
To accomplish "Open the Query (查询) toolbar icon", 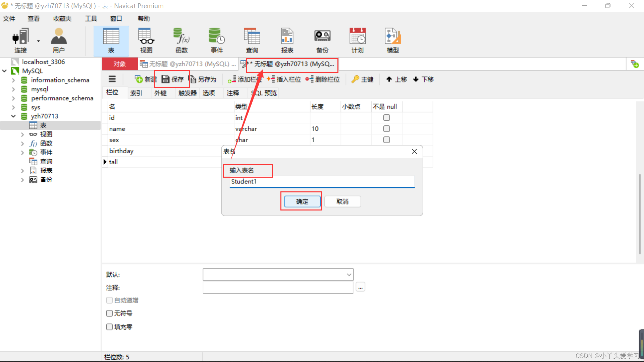I will (252, 41).
